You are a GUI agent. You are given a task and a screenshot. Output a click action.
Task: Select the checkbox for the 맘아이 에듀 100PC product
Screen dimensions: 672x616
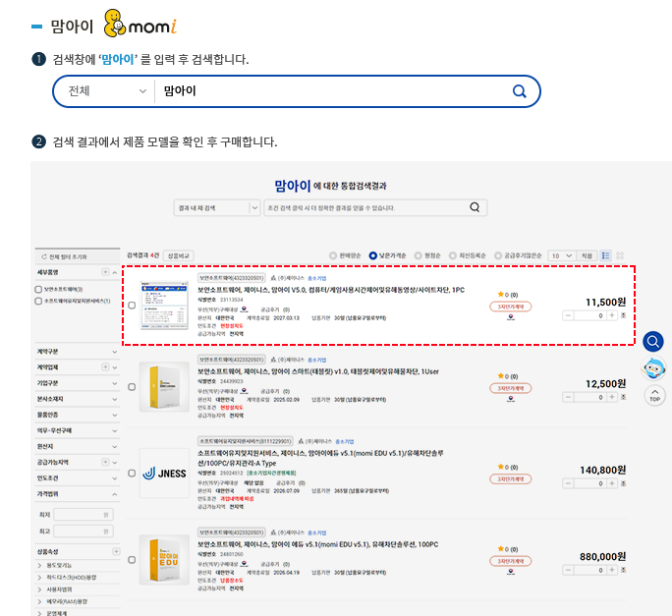(132, 560)
